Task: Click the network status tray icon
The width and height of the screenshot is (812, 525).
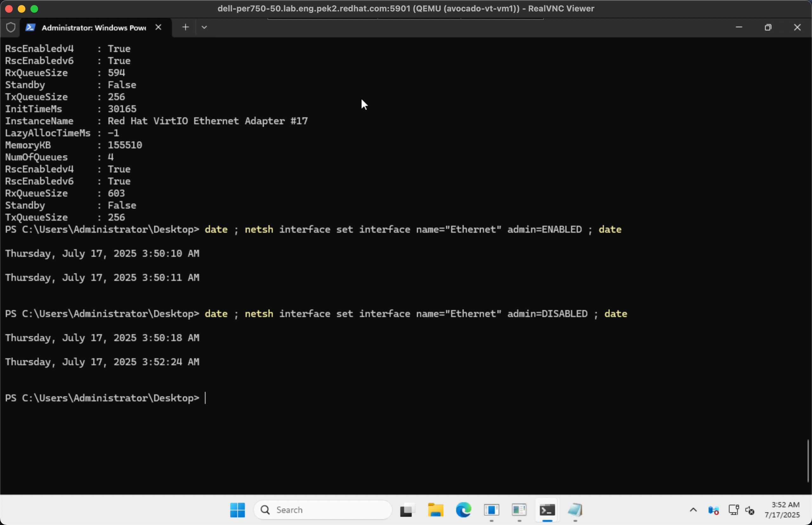Action: (733, 510)
